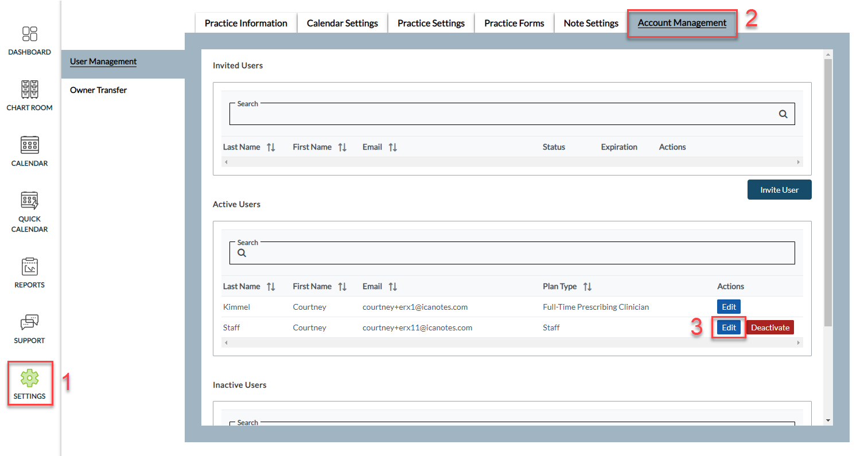Open the Reports sidebar icon
868x456 pixels.
(x=30, y=267)
